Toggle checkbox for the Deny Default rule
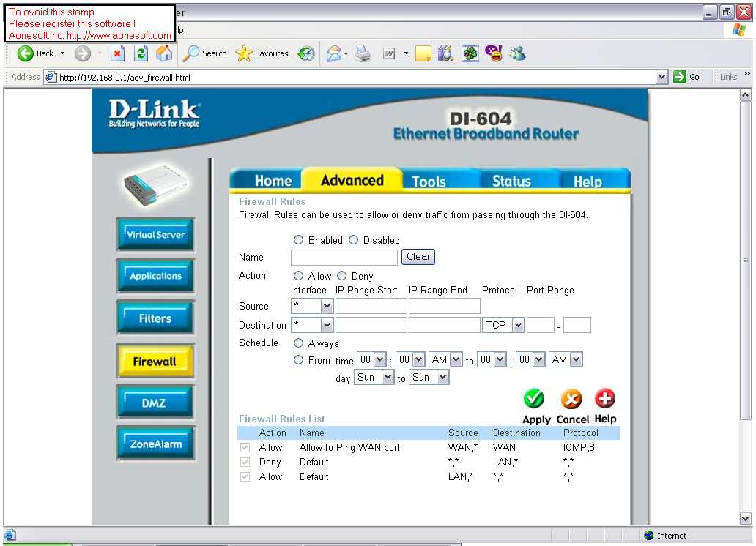This screenshot has width=756, height=546. click(245, 462)
